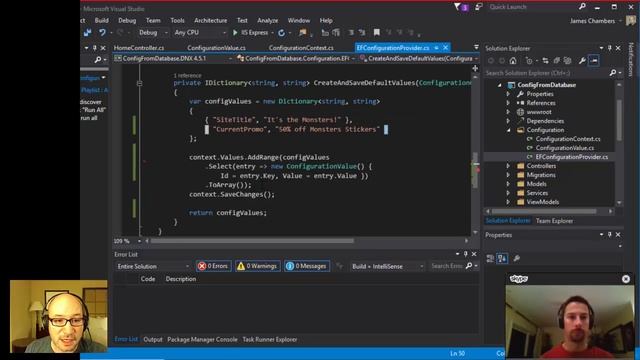Toggle the 0 Errors filter button
The image size is (640, 360).
(x=213, y=266)
